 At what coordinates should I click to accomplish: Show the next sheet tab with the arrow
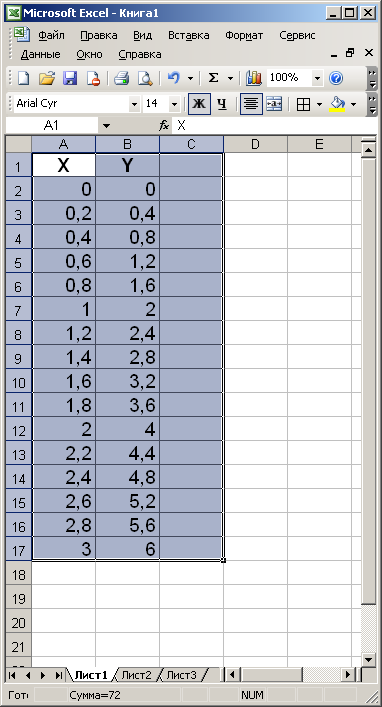[43, 675]
